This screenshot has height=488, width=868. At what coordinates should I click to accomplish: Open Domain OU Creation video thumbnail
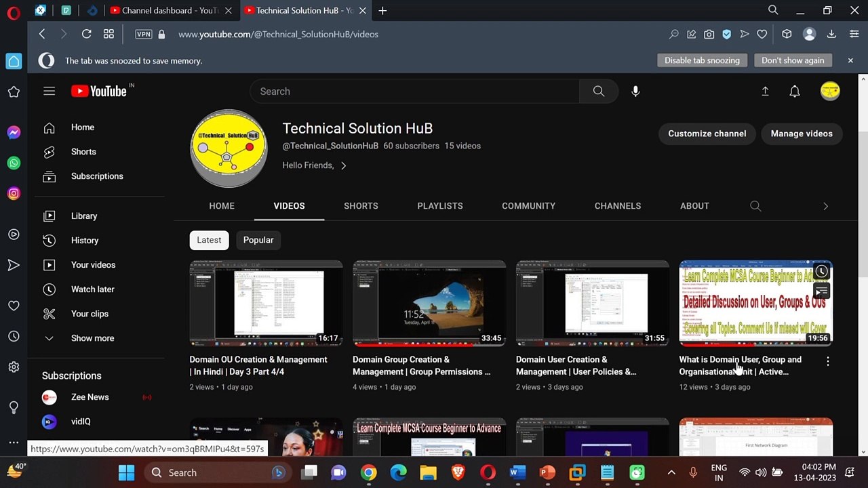266,303
